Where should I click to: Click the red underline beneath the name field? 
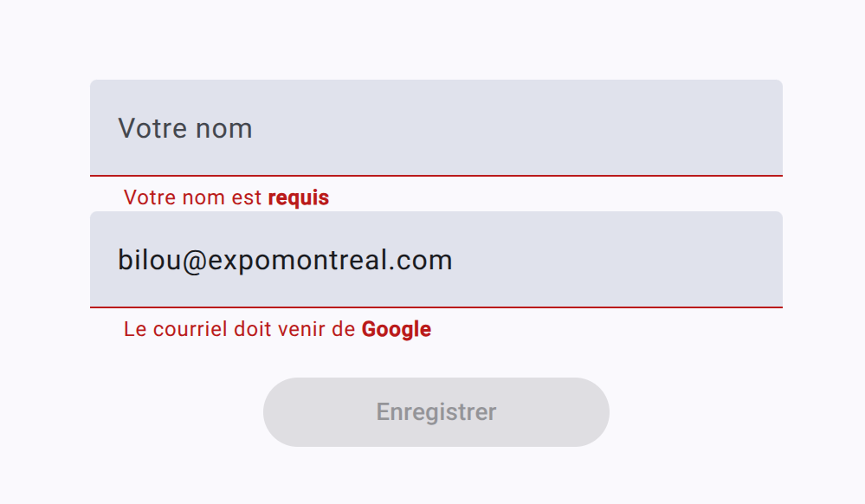[x=436, y=176]
